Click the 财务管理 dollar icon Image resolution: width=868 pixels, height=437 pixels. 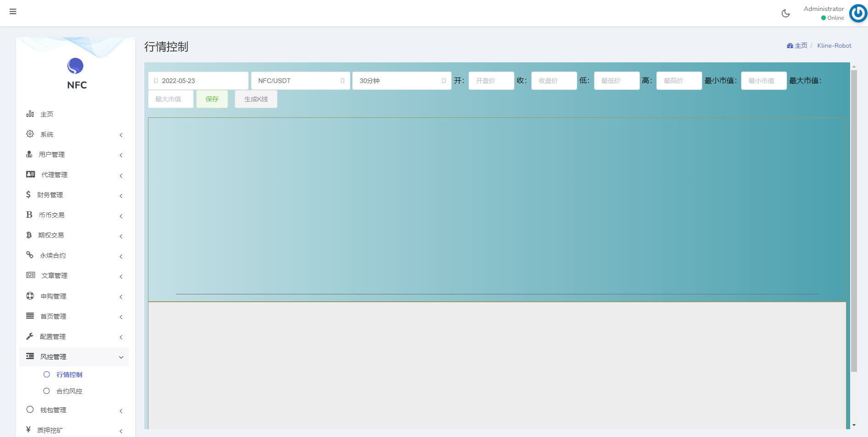click(x=28, y=194)
